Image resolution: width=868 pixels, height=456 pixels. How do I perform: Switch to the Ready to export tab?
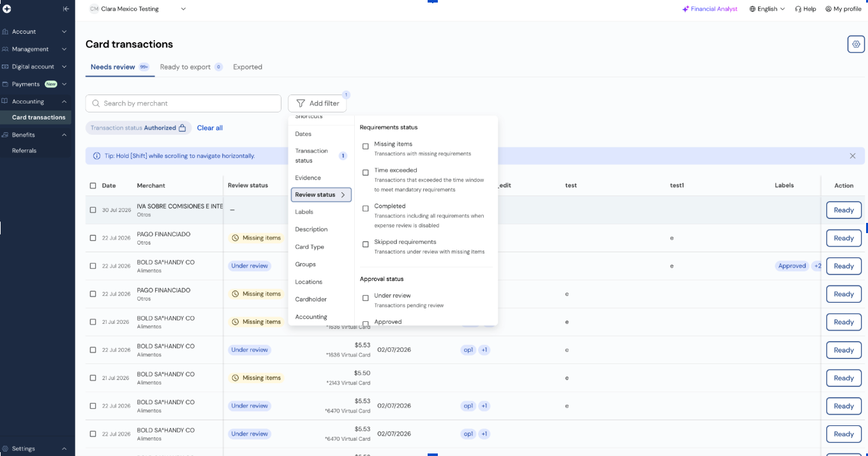tap(191, 67)
